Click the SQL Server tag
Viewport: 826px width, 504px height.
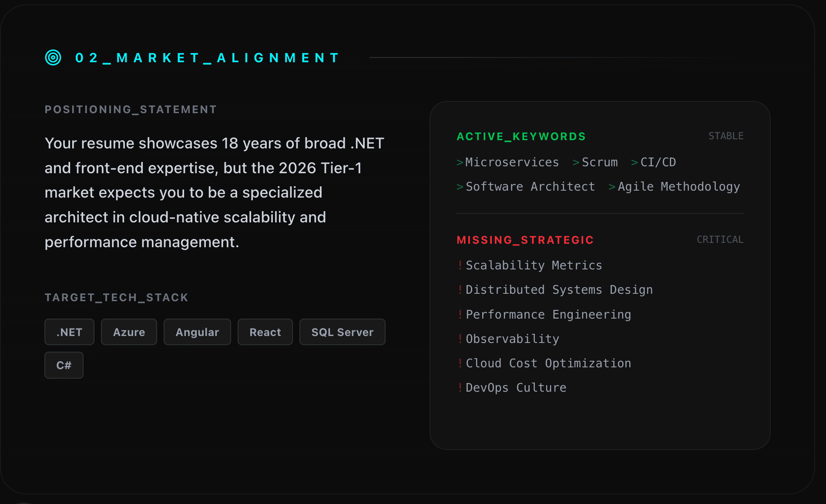(x=342, y=332)
